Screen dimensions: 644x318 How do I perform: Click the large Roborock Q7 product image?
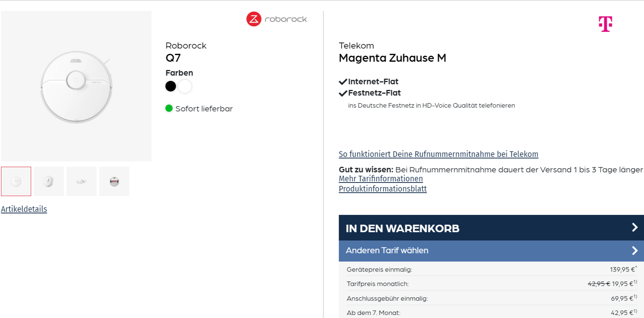(76, 86)
